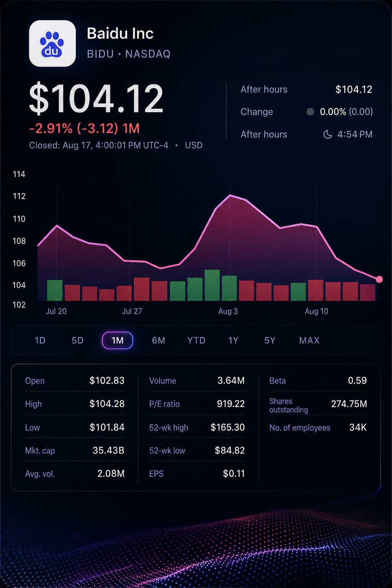Click the tallest green volume bar
The image size is (392, 588).
point(212,285)
